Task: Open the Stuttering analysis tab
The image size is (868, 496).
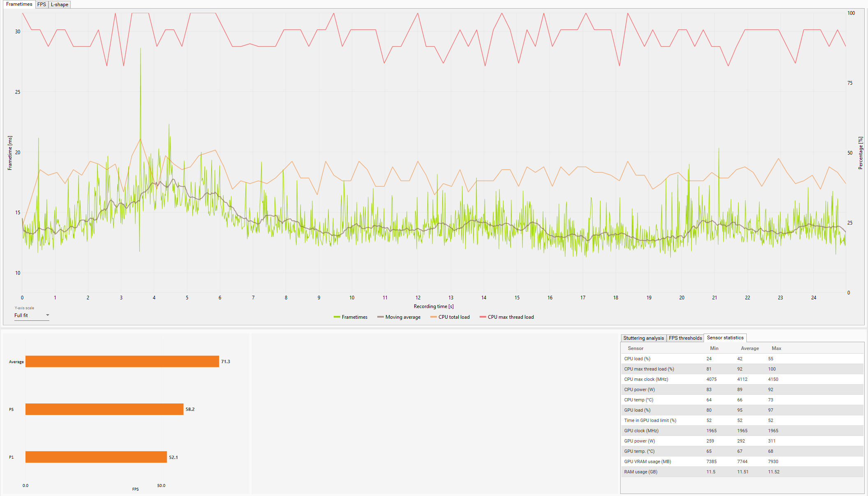Action: pyautogui.click(x=643, y=338)
